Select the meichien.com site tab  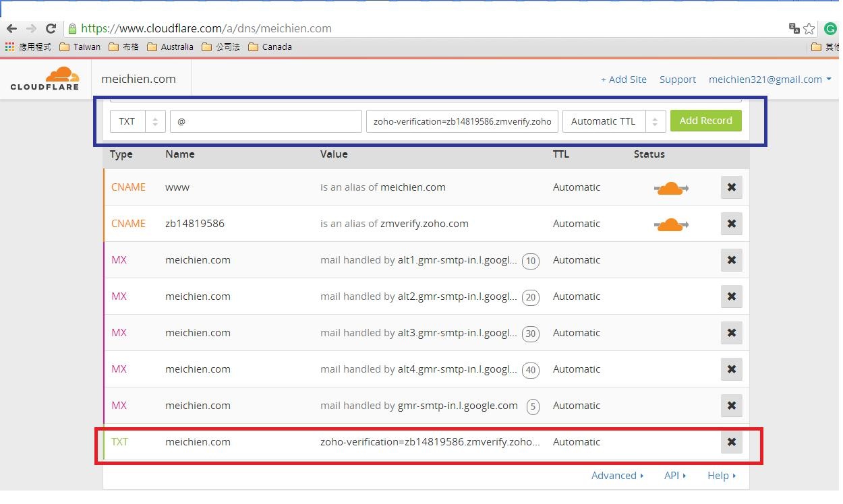[x=139, y=79]
